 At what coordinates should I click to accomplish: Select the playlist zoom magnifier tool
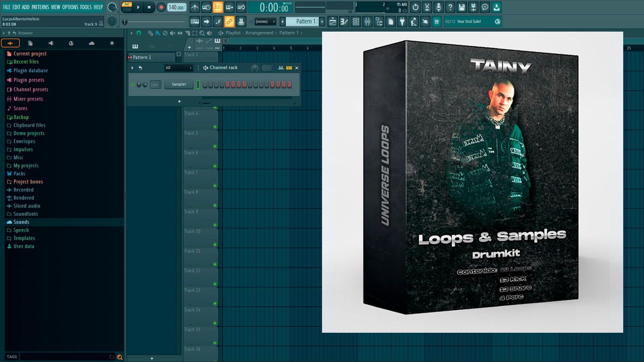click(202, 33)
